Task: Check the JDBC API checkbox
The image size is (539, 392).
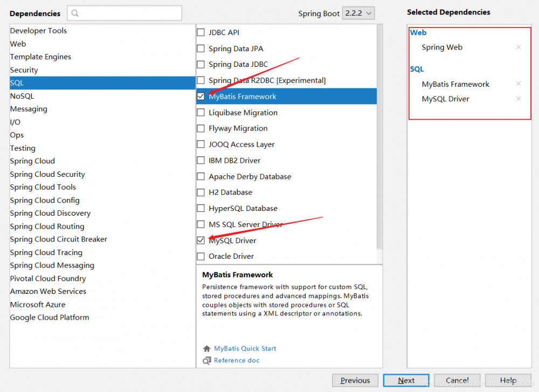Action: pos(201,32)
